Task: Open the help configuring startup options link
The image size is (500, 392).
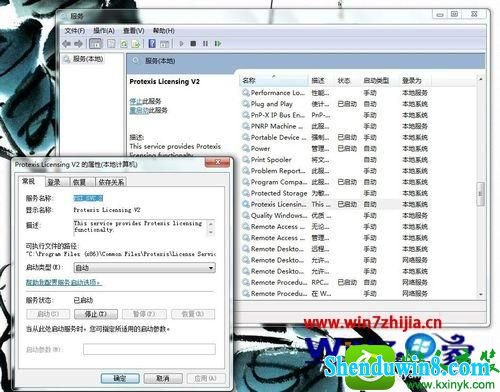Action: pos(64,282)
